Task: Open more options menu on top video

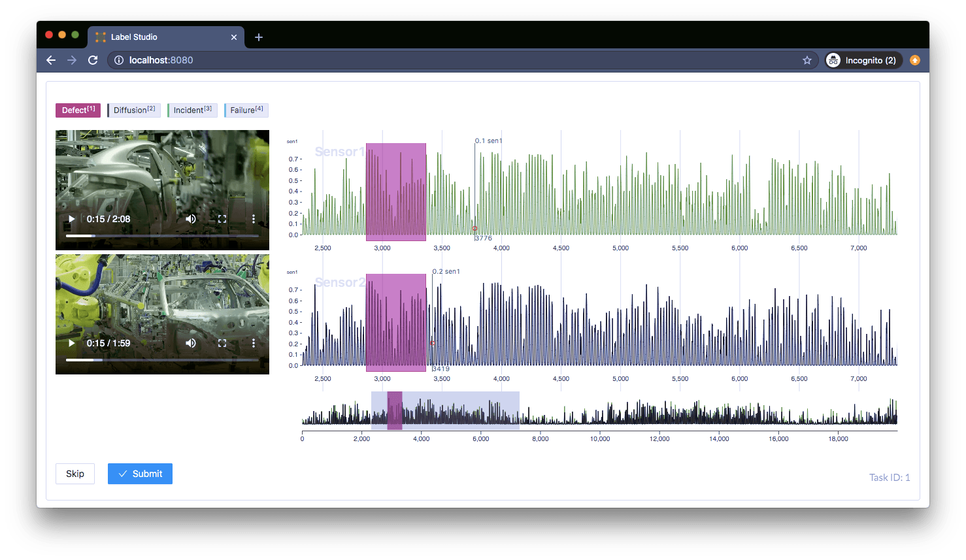Action: [x=254, y=219]
